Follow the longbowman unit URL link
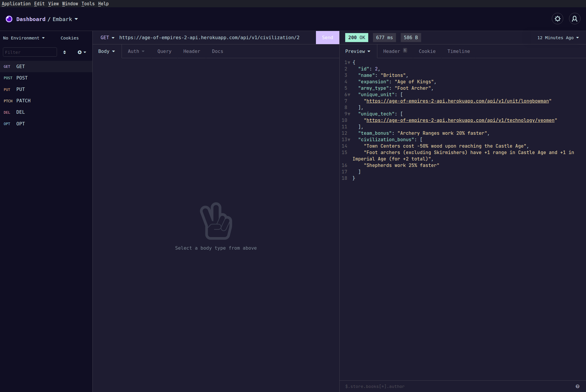The height and width of the screenshot is (392, 586). 457,101
